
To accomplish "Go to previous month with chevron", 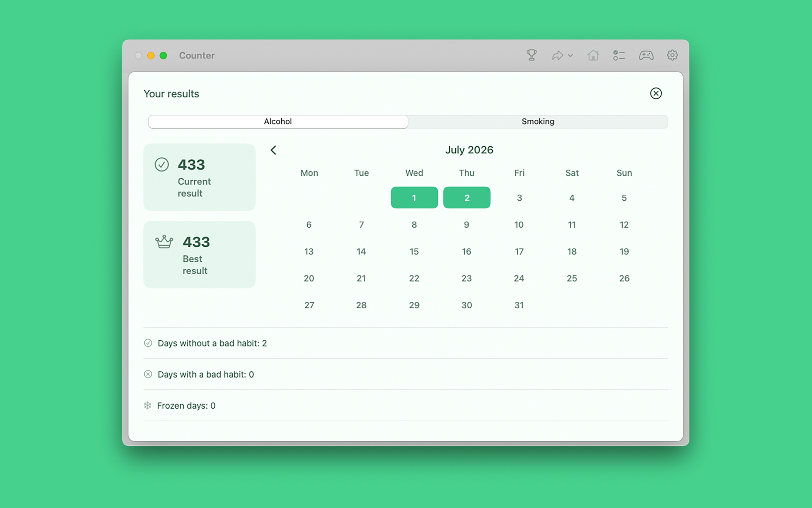I will (273, 150).
